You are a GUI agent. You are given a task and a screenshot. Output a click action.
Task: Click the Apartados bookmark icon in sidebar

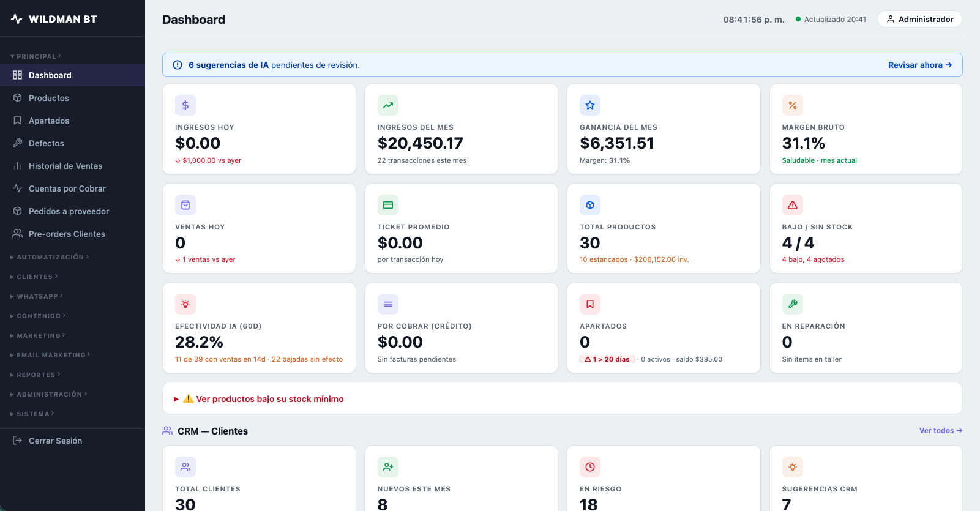[x=17, y=121]
